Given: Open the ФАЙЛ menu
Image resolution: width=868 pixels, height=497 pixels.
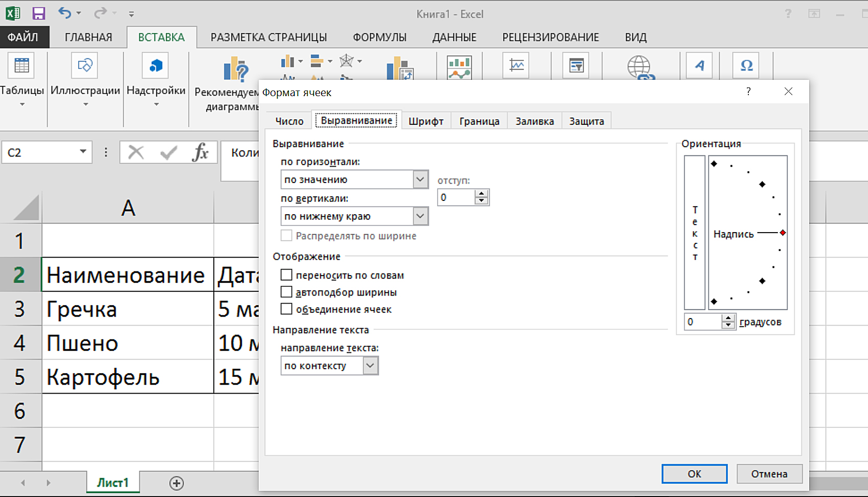Looking at the screenshot, I should [24, 37].
